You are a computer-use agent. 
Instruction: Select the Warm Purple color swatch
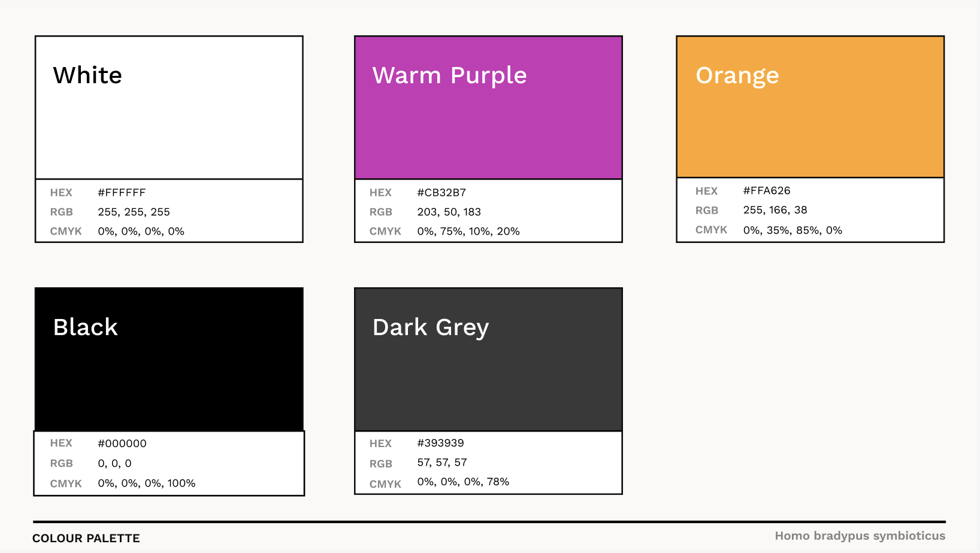[x=488, y=108]
